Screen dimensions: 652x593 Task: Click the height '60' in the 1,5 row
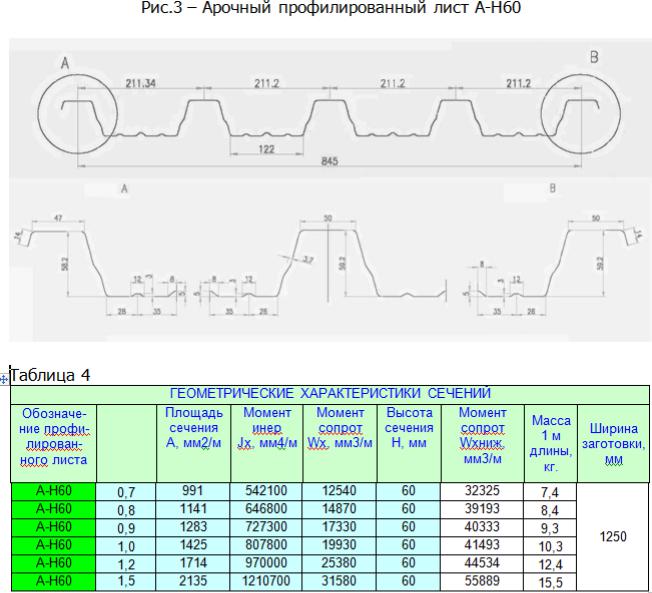(409, 581)
